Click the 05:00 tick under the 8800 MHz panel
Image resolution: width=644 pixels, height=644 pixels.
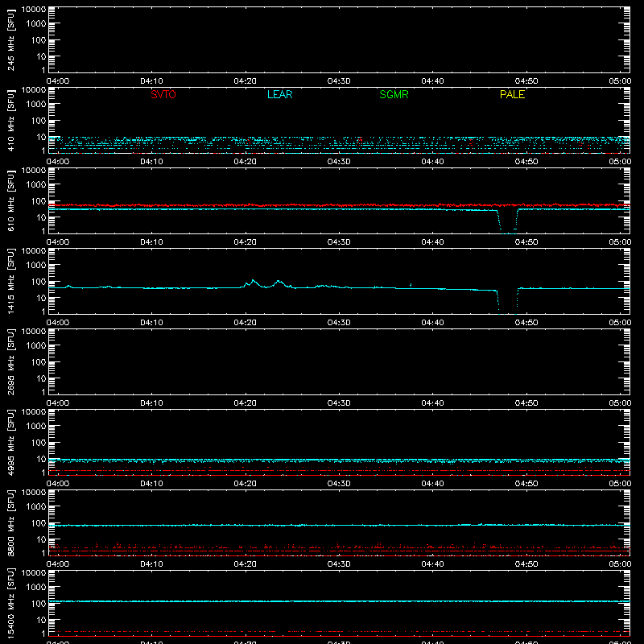pyautogui.click(x=620, y=564)
